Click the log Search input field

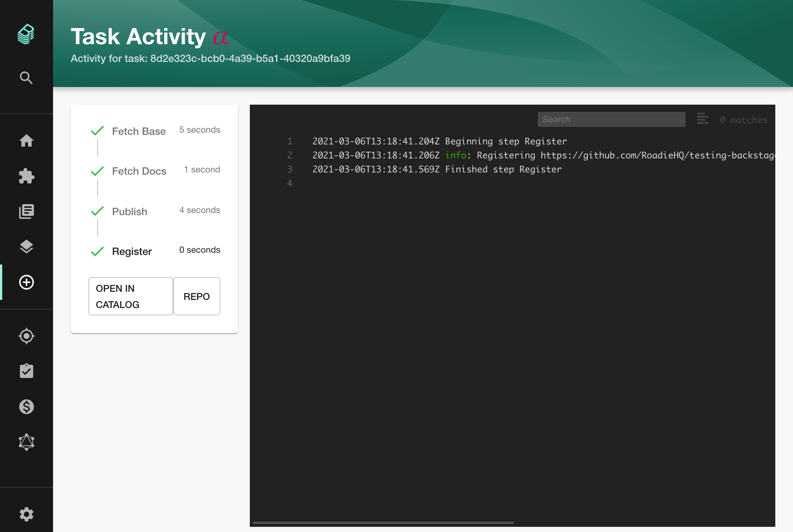coord(611,119)
